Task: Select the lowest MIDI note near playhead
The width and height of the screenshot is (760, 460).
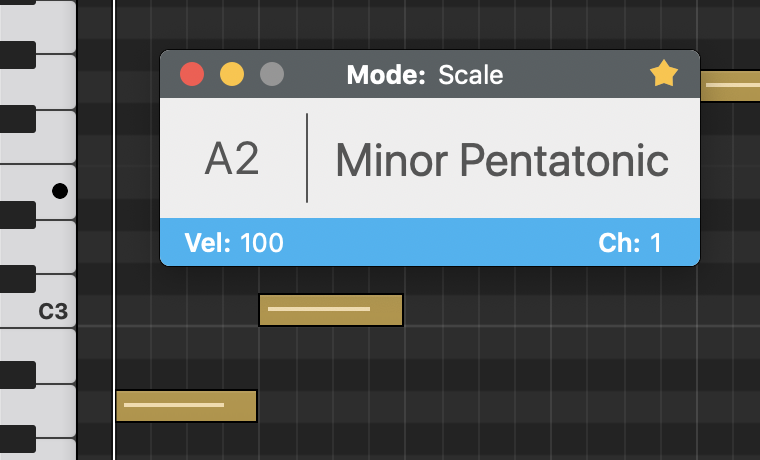Action: tap(186, 406)
